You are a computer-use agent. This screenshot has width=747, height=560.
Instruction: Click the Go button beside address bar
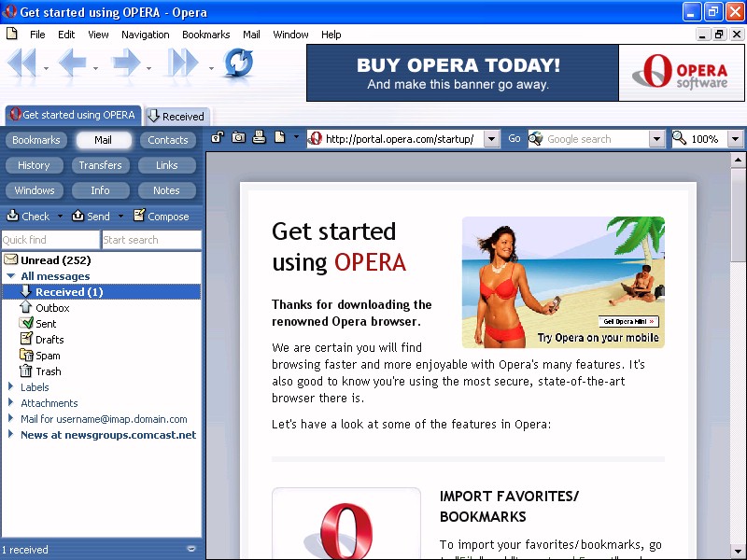[x=514, y=139]
